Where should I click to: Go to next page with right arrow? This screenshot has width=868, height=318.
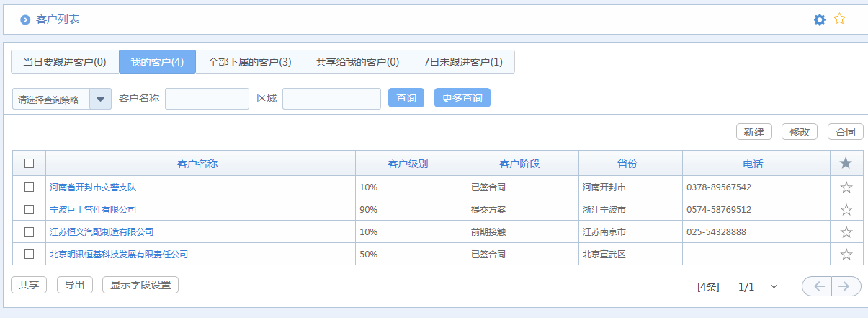846,286
